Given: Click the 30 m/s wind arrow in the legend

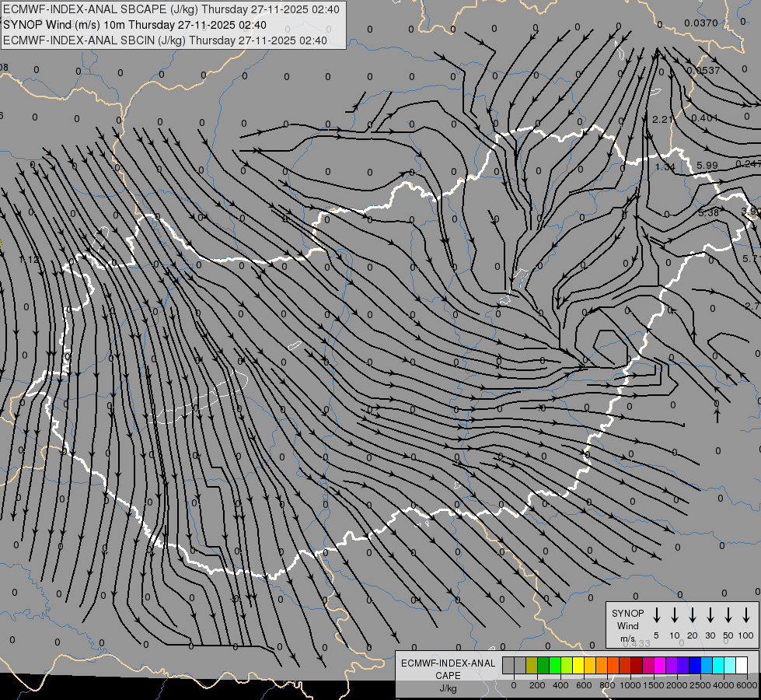Looking at the screenshot, I should click(x=710, y=615).
